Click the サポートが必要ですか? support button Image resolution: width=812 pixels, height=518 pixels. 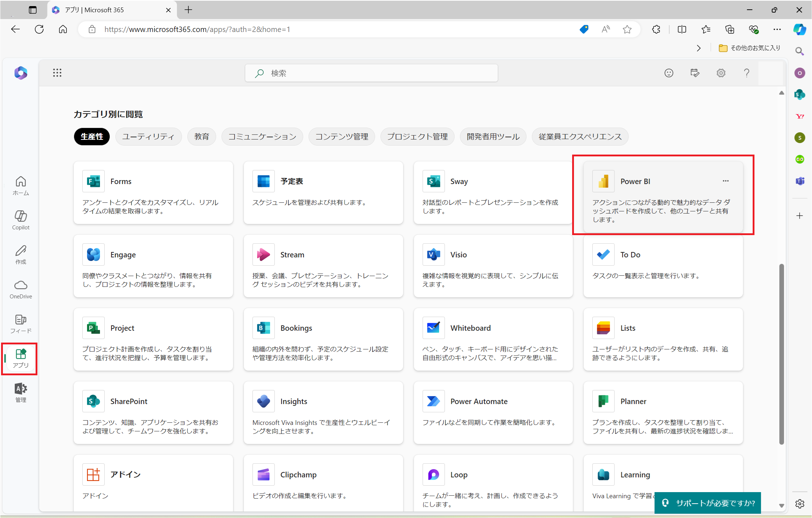coord(708,503)
